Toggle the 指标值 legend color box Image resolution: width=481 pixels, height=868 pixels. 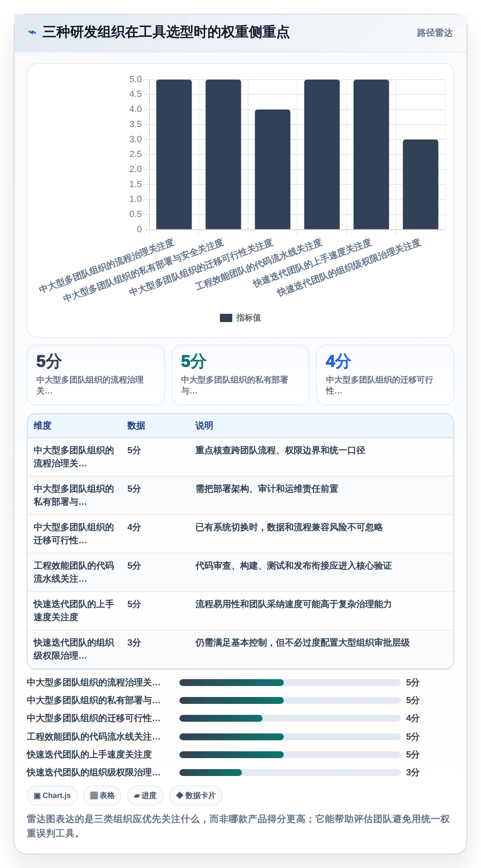point(226,318)
